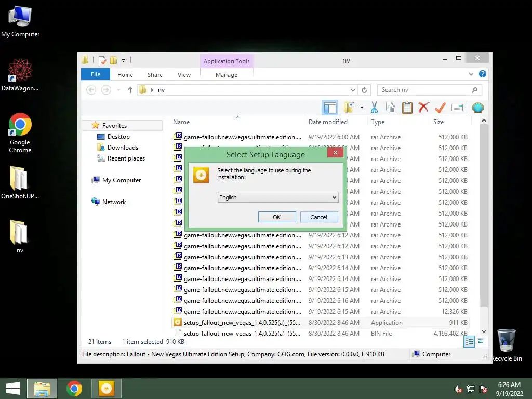Select Recent places in navigation pane
Viewport: 532px width, 399px height.
click(126, 158)
